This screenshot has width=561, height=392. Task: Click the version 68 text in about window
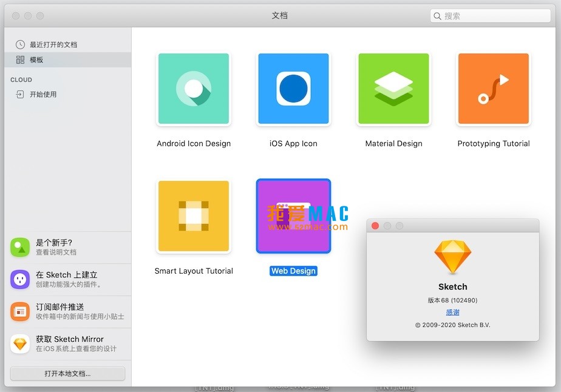click(x=452, y=302)
